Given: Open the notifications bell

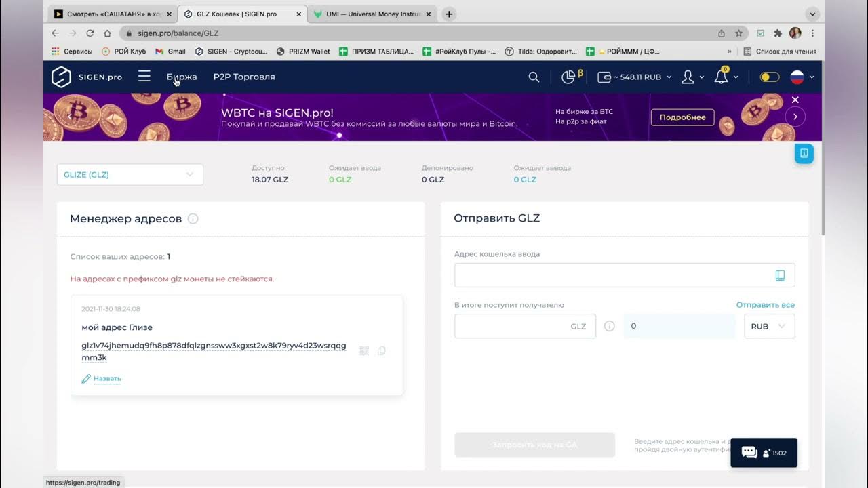Looking at the screenshot, I should (x=722, y=77).
